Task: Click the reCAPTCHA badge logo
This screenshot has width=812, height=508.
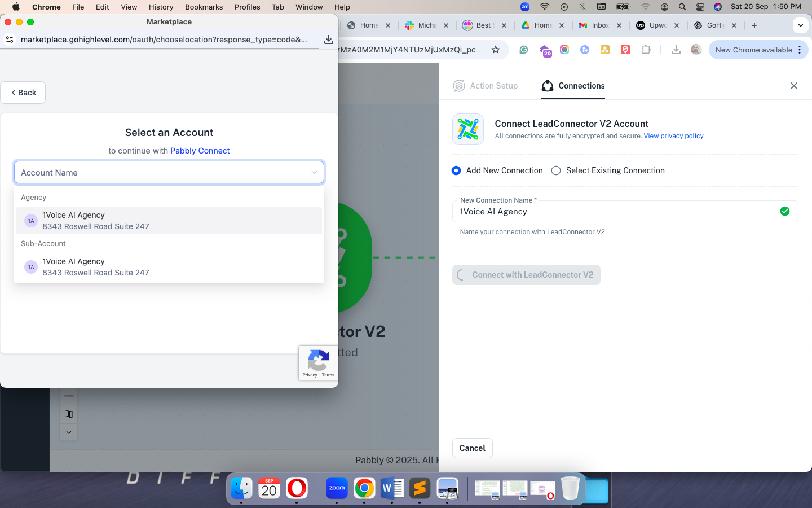Action: click(x=318, y=360)
